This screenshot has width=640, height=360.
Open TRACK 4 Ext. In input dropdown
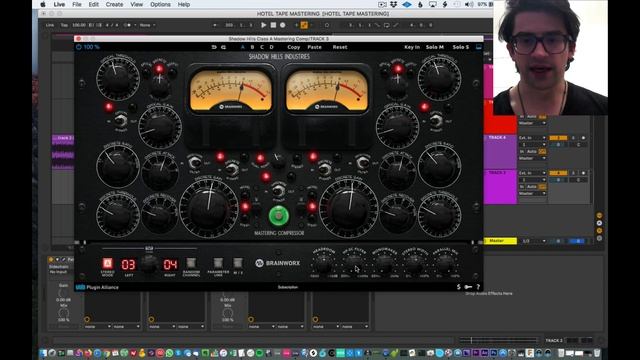click(532, 138)
